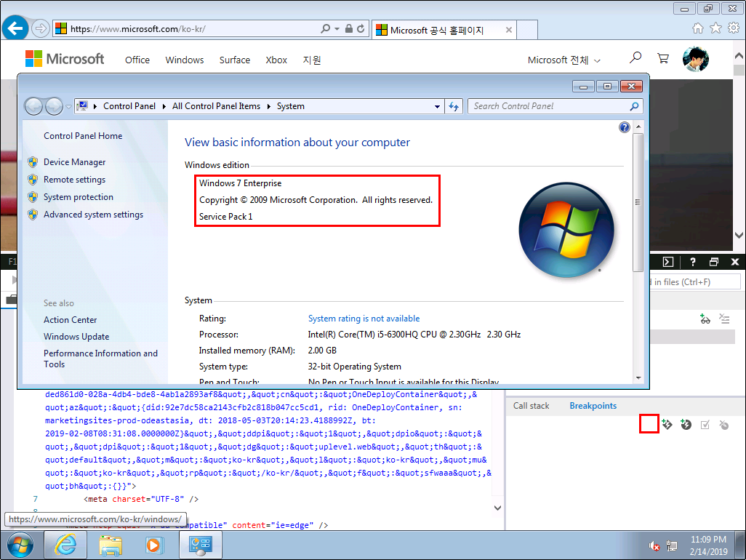
Task: Go back in Internet Explorer
Action: (15, 28)
